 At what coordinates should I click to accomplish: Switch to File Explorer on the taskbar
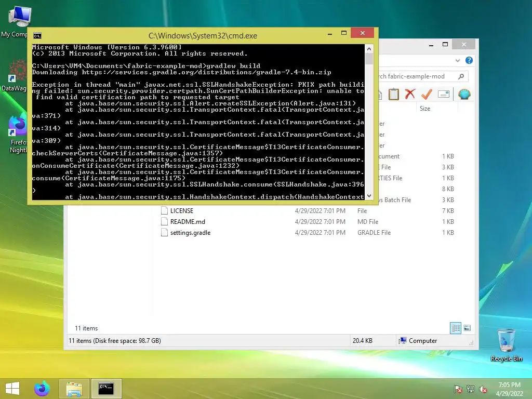[74, 389]
